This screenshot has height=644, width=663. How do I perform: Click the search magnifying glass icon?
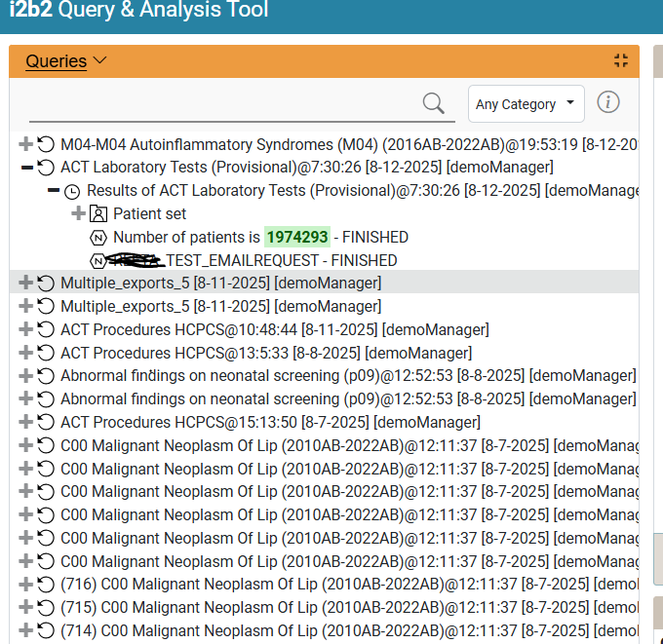433,104
